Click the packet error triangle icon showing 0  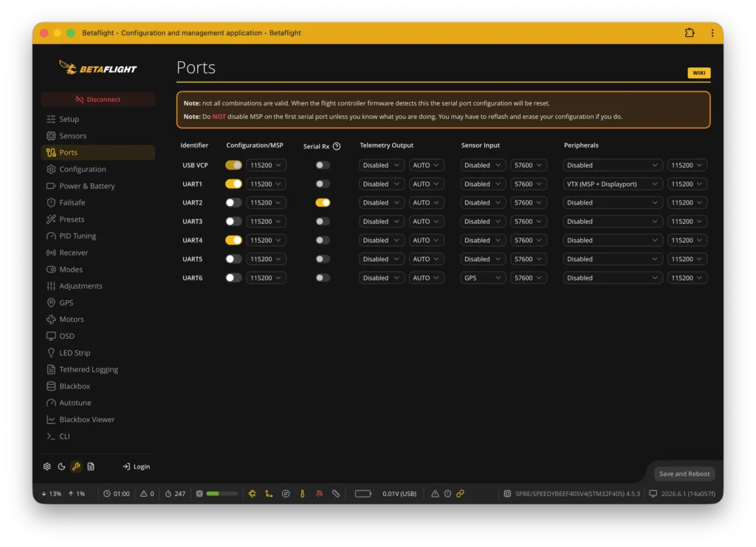pos(144,494)
